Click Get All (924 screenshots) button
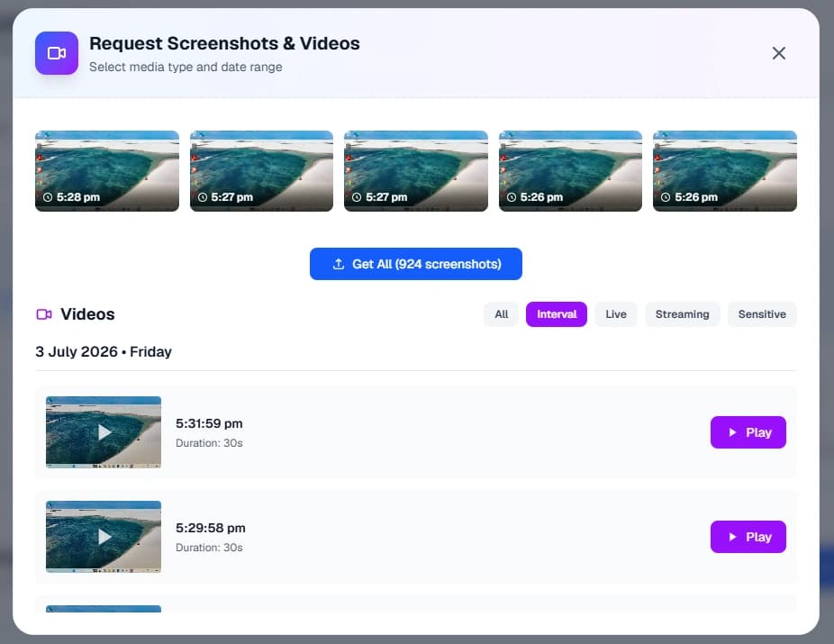 (x=416, y=264)
